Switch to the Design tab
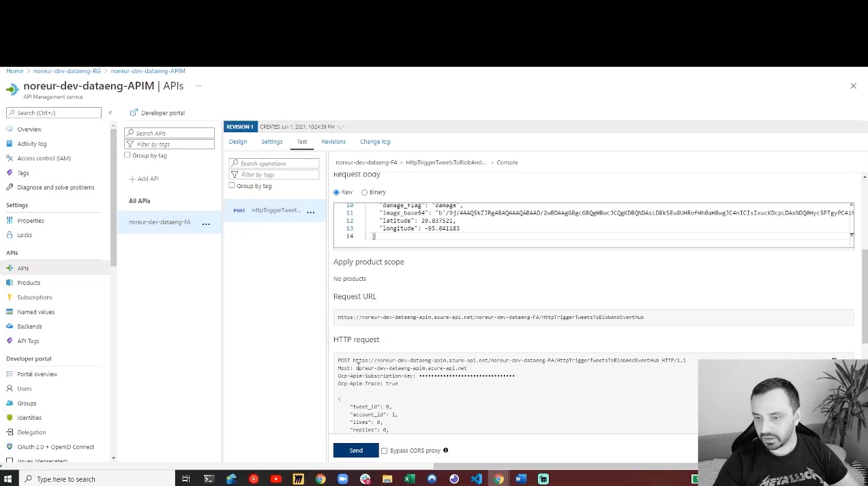The height and width of the screenshot is (486, 868). (238, 142)
